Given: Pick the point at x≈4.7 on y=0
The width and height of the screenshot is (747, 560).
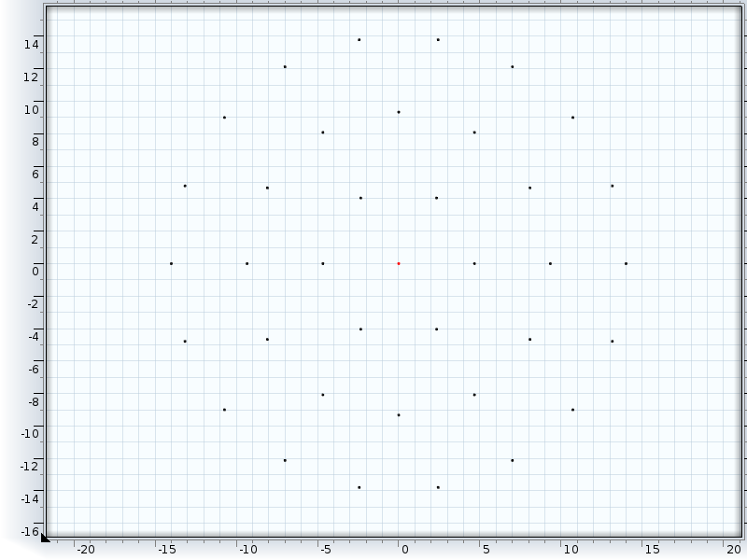Looking at the screenshot, I should [x=474, y=263].
